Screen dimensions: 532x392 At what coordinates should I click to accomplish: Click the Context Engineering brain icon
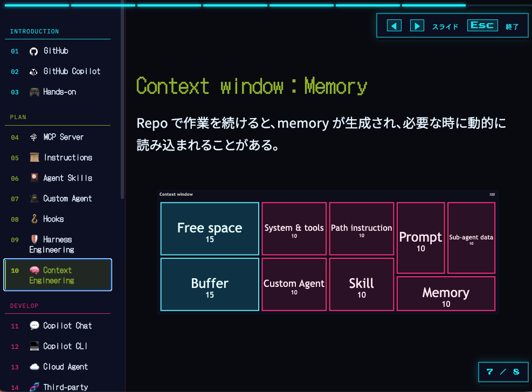[x=34, y=270]
